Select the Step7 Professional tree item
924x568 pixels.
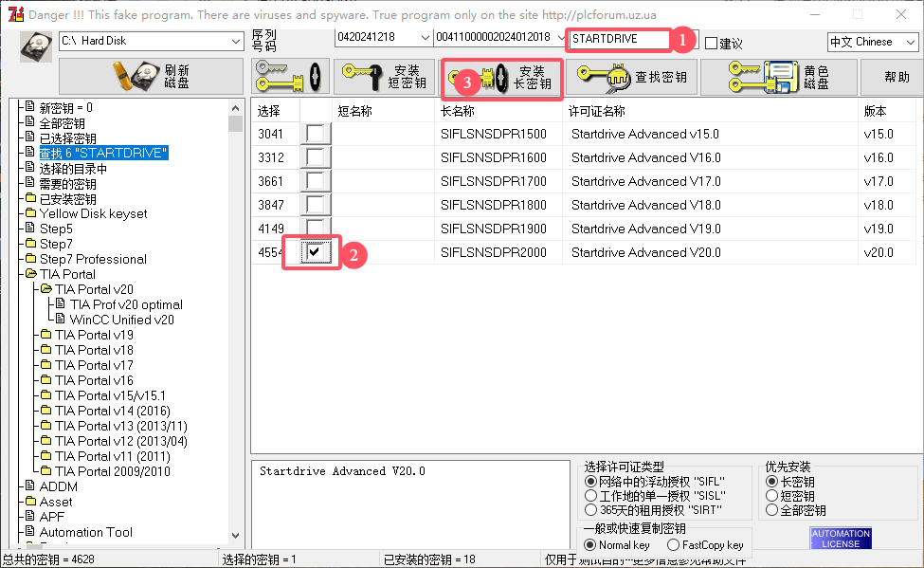95,259
